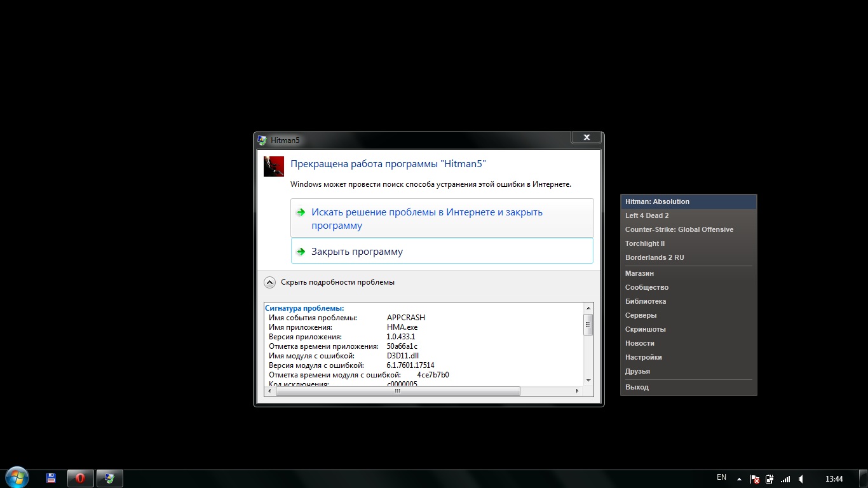This screenshot has width=868, height=488.
Task: Collapse problem details with chevron button
Action: tap(269, 282)
